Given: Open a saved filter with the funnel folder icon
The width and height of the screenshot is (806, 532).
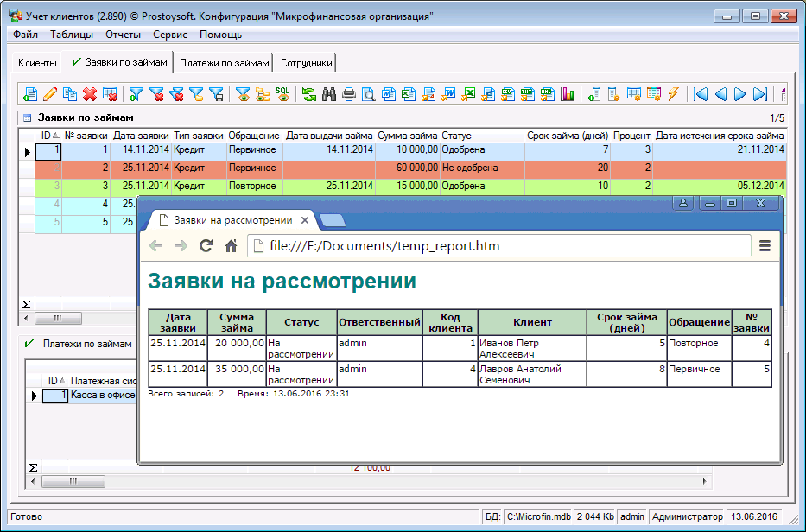Looking at the screenshot, I should [x=196, y=94].
